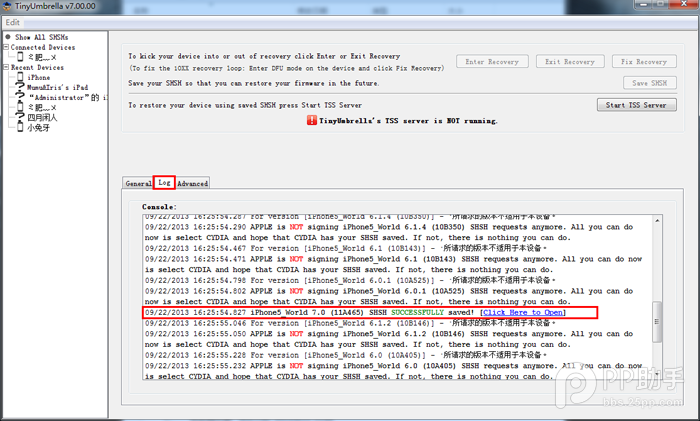Click the Enter Recovery button
This screenshot has height=421, width=700.
(492, 62)
